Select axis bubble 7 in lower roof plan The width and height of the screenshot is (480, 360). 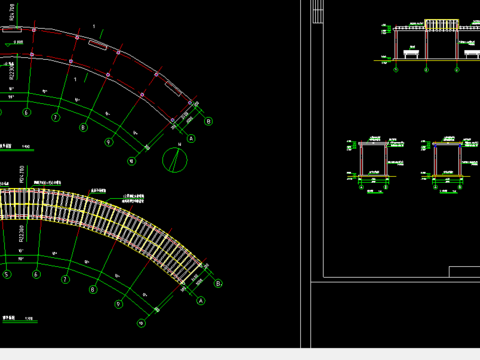tap(65, 279)
